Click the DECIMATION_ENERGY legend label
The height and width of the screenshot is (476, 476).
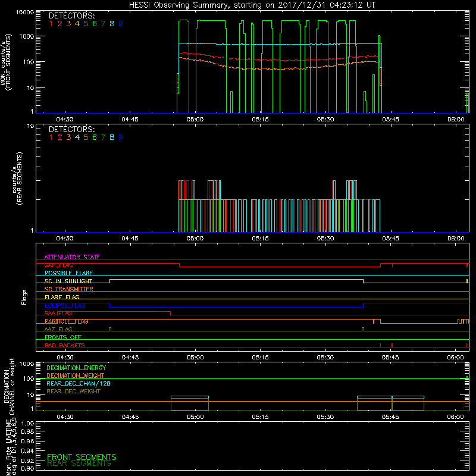(x=76, y=368)
